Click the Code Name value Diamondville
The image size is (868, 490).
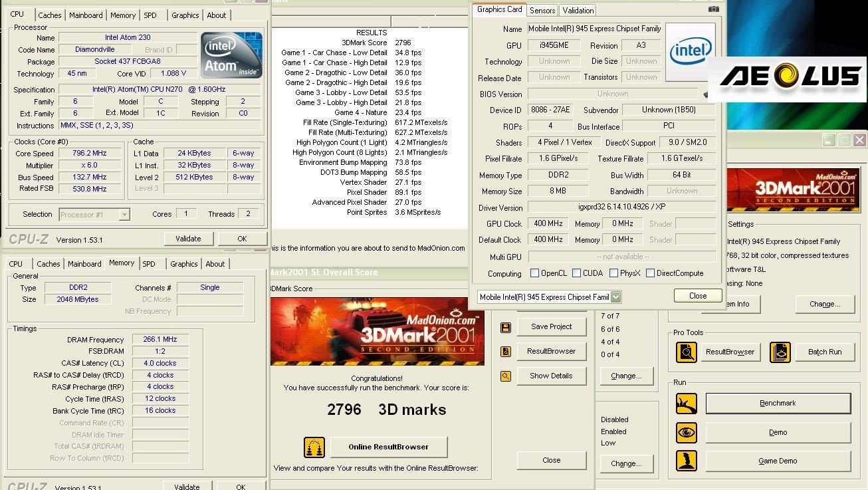point(95,50)
